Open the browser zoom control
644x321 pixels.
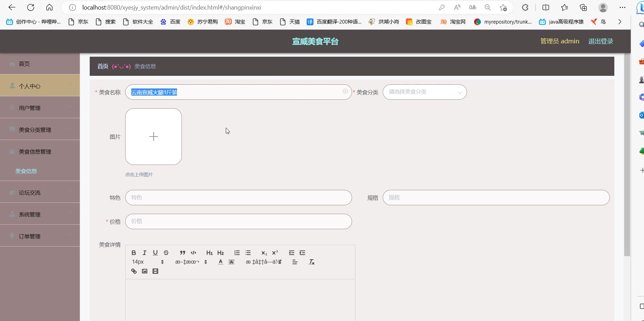488,7
